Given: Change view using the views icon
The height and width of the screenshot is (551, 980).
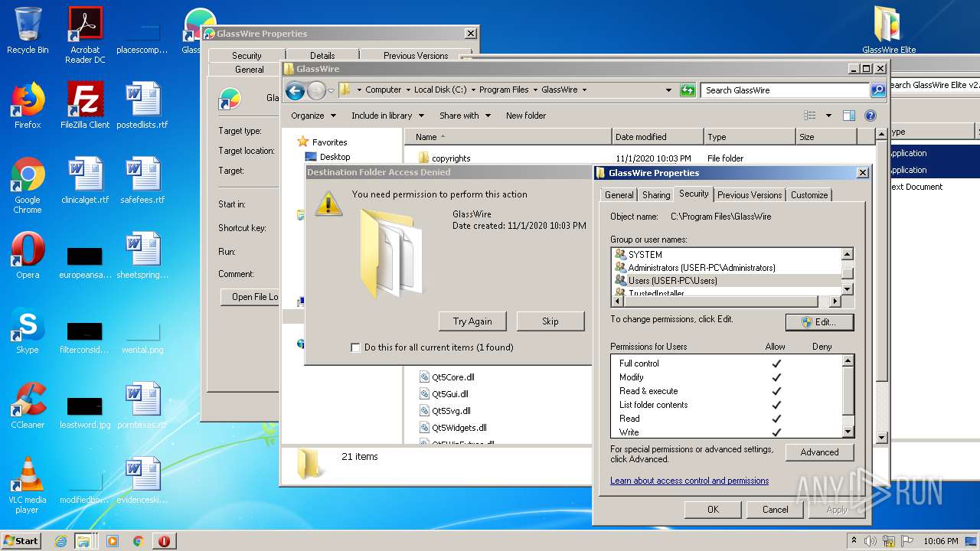Looking at the screenshot, I should tap(810, 116).
